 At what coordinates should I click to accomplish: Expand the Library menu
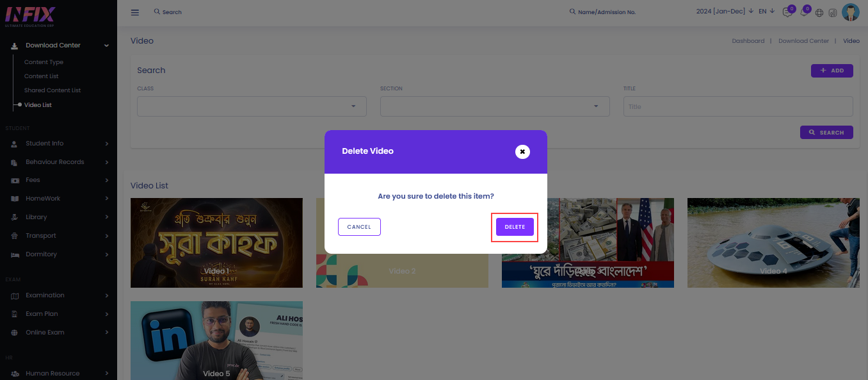58,217
